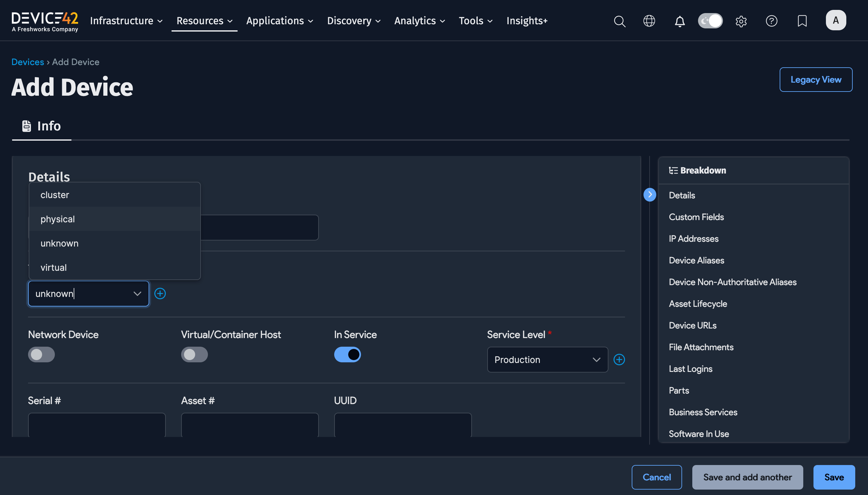Go to Devices breadcrumb link

[27, 62]
